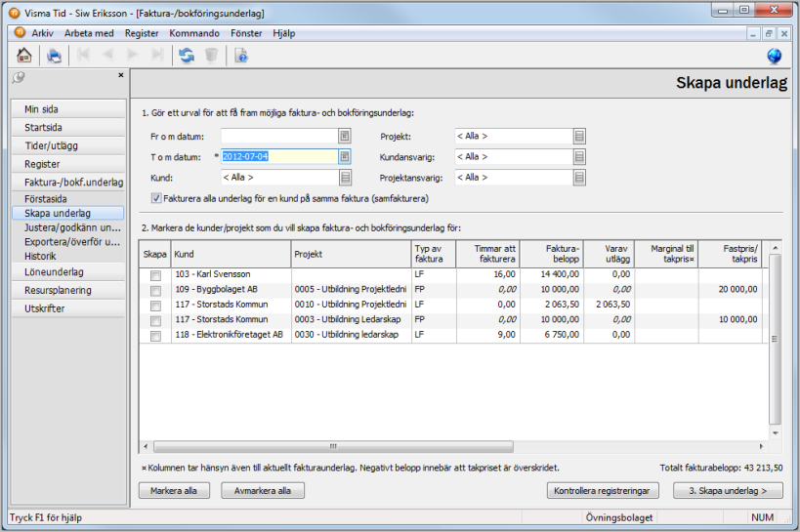
Task: Click Faktura-/bokf.underlag in sidebar
Action: coord(68,183)
